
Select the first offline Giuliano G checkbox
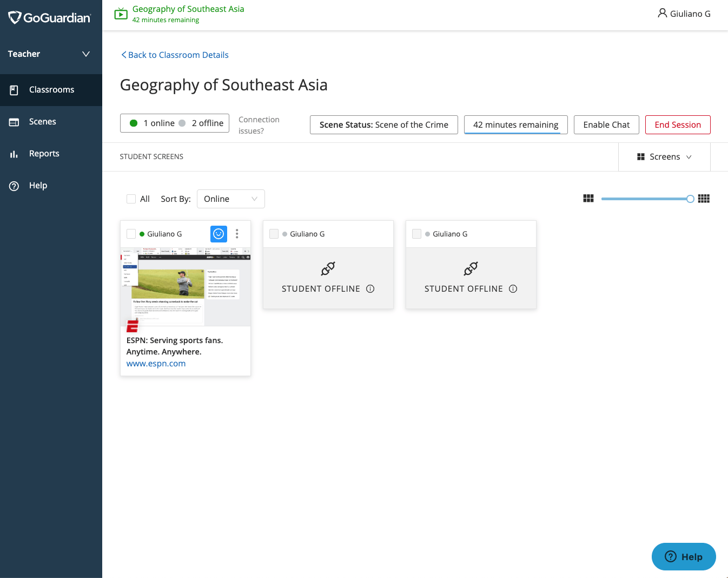click(274, 234)
